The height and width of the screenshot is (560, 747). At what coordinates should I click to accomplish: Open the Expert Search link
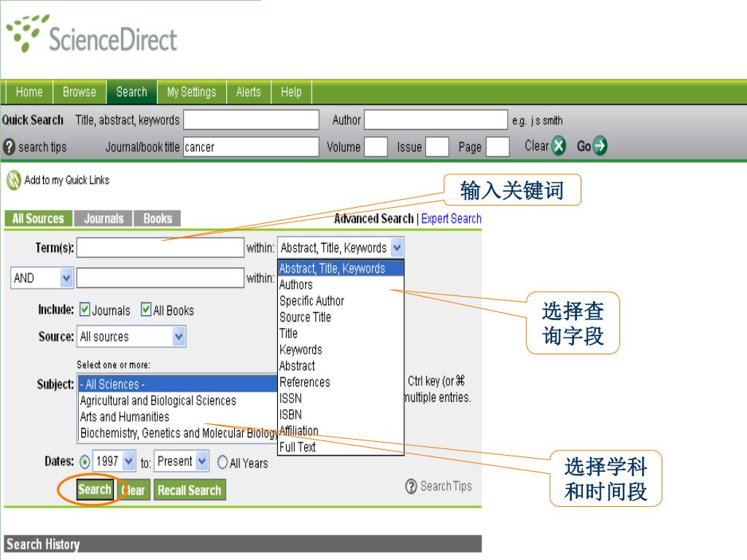pos(451,219)
